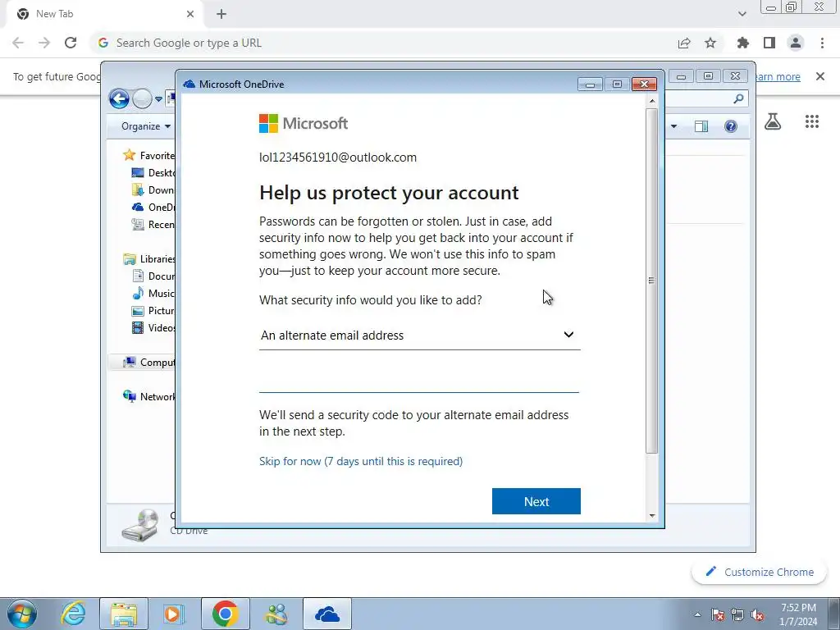Screen dimensions: 840x630
Task: Click scroll down arrow in OneDrive dialog
Action: point(652,515)
